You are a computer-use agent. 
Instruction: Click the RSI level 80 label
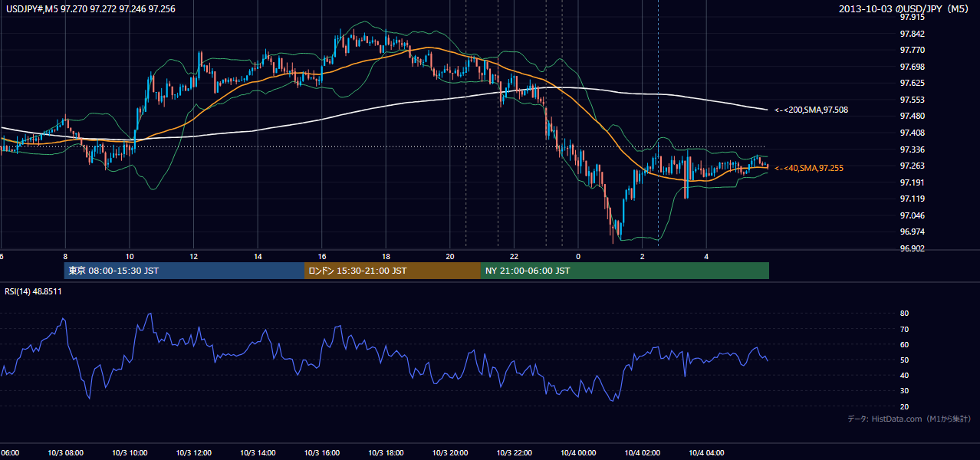coord(904,314)
